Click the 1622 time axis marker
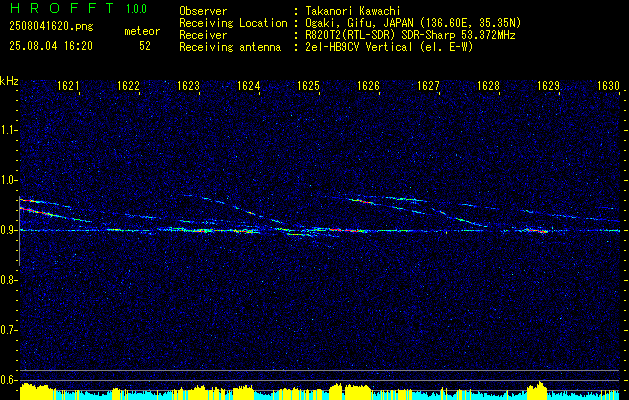629x400 pixels. click(128, 86)
